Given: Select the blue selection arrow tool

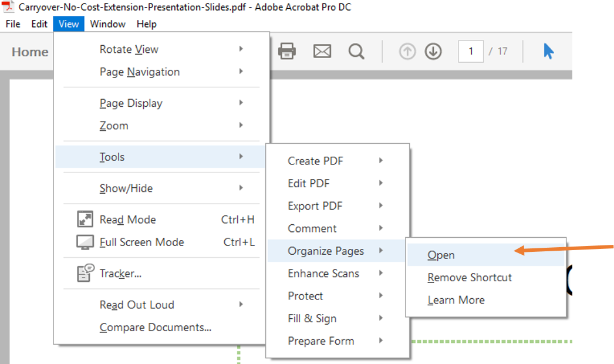Looking at the screenshot, I should click(548, 52).
